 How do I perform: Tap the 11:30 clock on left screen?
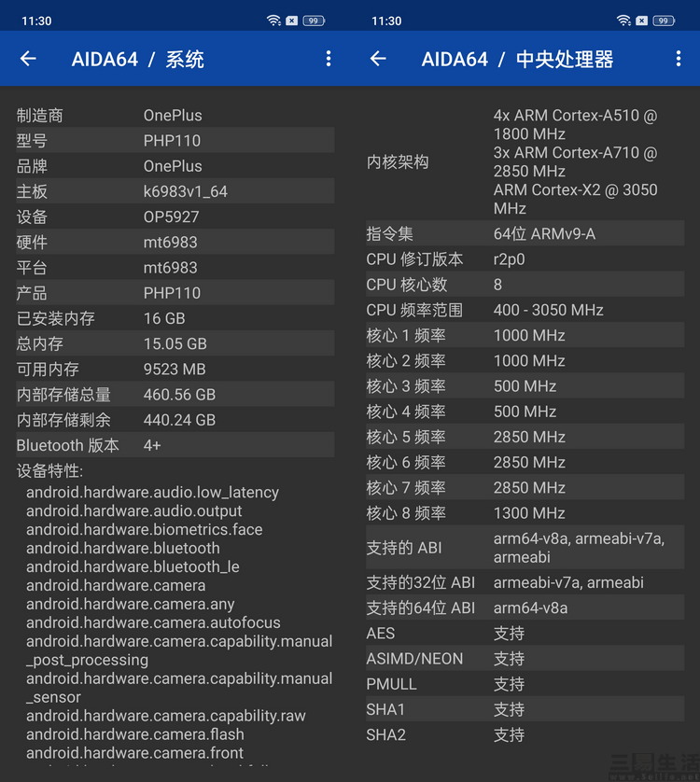coord(36,21)
